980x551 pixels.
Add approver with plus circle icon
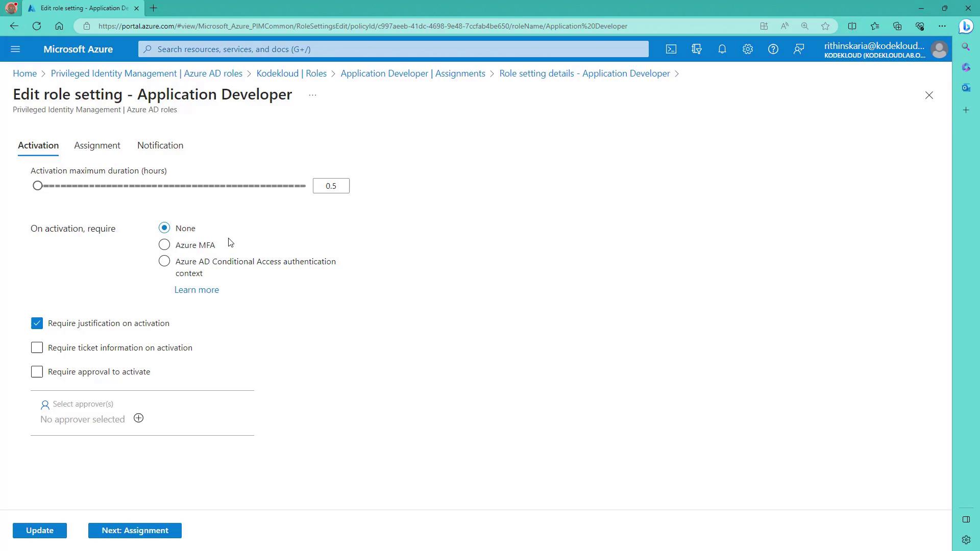coord(138,418)
